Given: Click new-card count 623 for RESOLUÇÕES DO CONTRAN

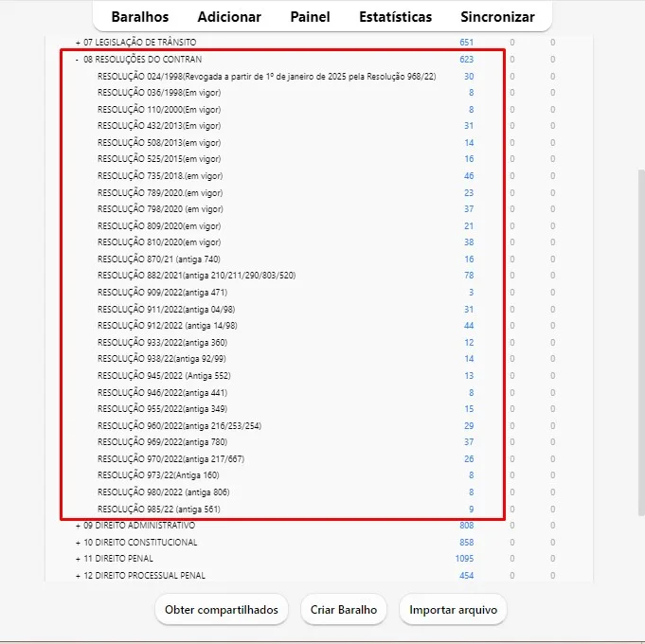Looking at the screenshot, I should pyautogui.click(x=467, y=60).
